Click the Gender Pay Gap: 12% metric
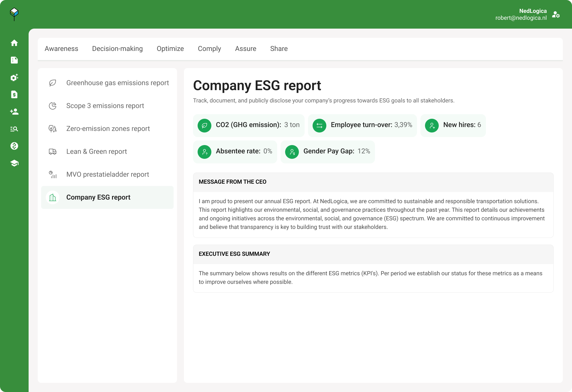Viewport: 572px width, 392px height. [328, 152]
